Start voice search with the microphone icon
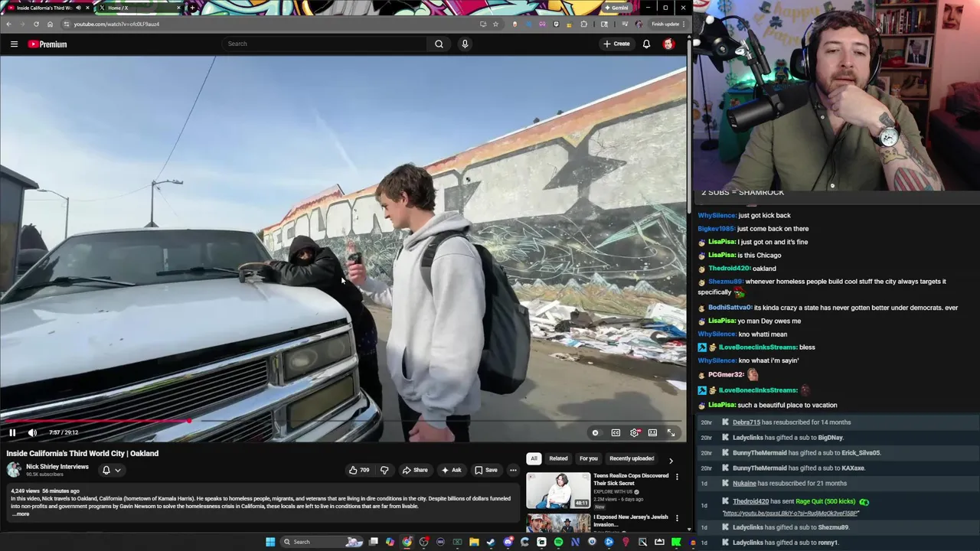Screen dimensions: 980x551 coord(465,44)
